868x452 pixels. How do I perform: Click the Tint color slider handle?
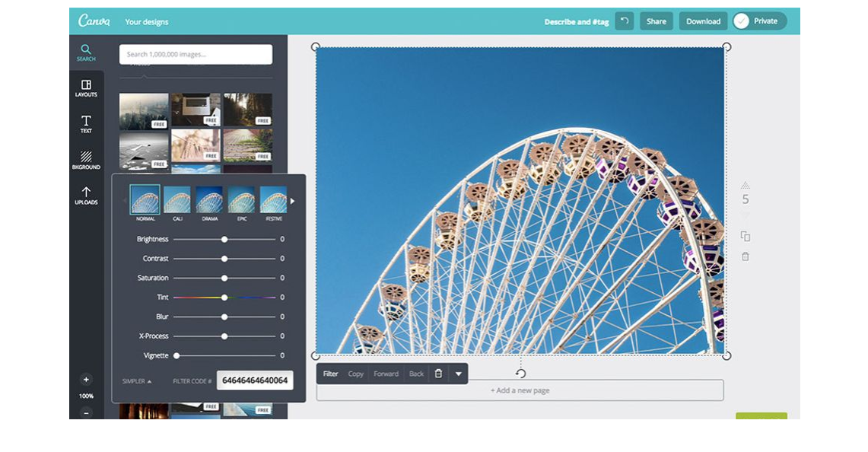224,298
